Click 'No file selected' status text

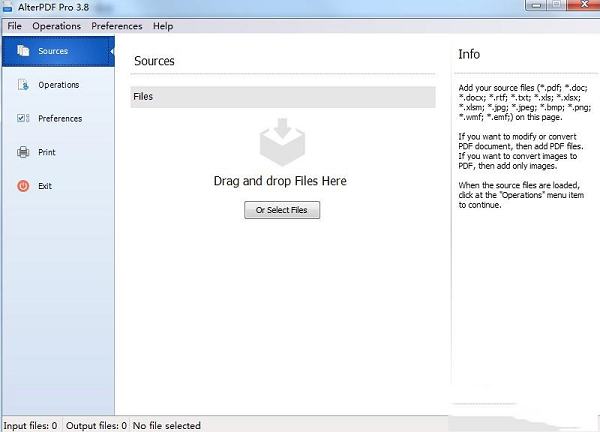click(x=167, y=425)
